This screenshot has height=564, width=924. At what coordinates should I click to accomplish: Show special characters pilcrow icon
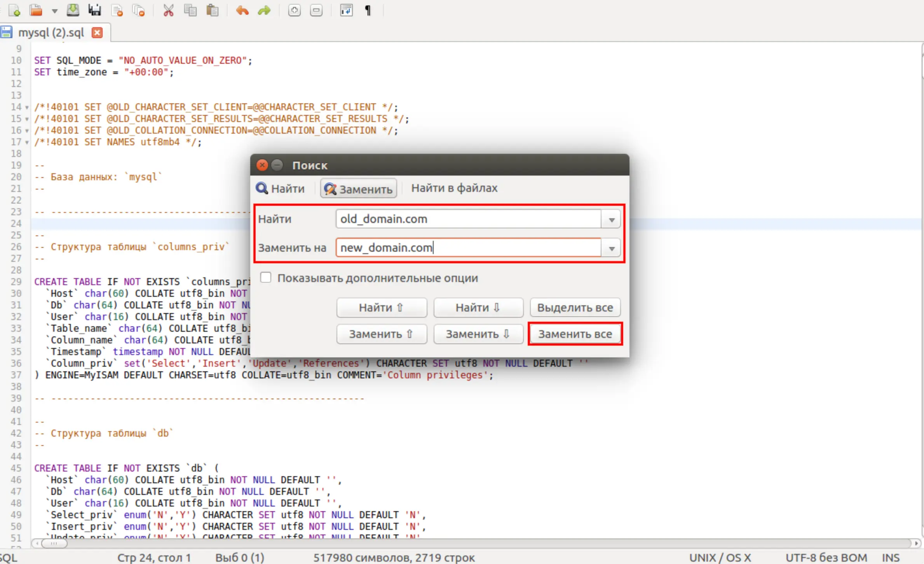[368, 10]
